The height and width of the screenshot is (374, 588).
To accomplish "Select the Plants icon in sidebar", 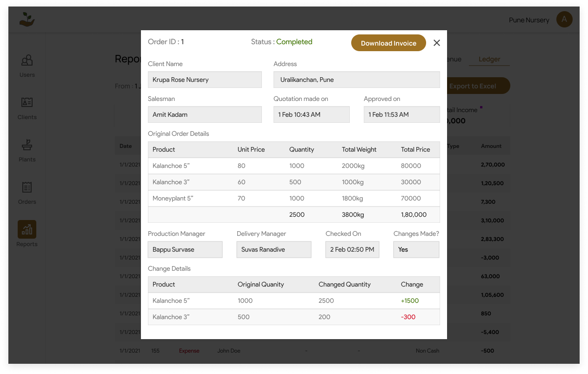I will pos(27,145).
